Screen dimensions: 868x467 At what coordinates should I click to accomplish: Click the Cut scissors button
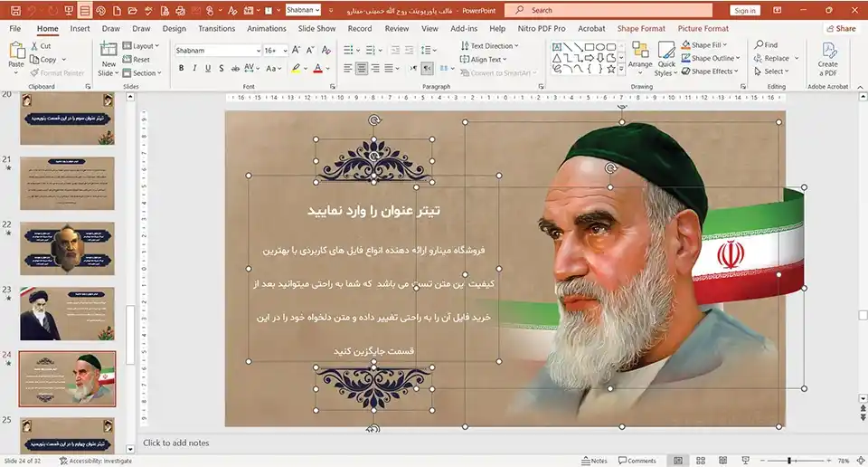[x=41, y=46]
